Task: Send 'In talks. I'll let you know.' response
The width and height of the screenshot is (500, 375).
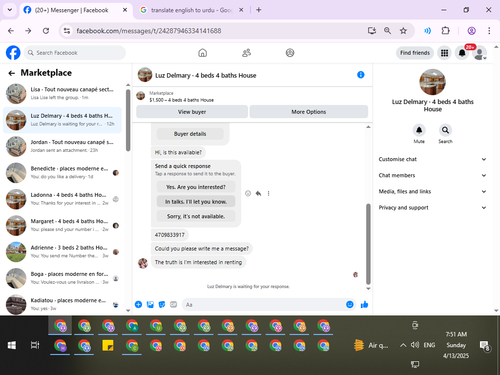Action: click(x=196, y=202)
